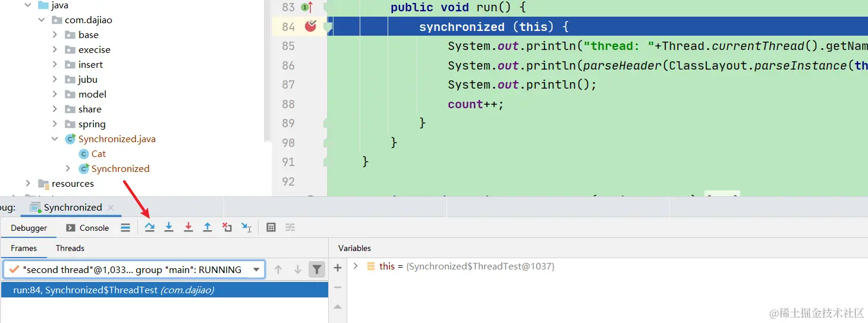The width and height of the screenshot is (868, 323).
Task: Open the thread selector dropdown
Action: coord(256,269)
